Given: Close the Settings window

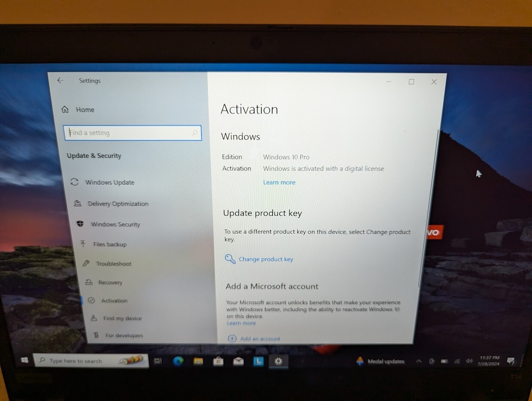Looking at the screenshot, I should click(x=434, y=82).
